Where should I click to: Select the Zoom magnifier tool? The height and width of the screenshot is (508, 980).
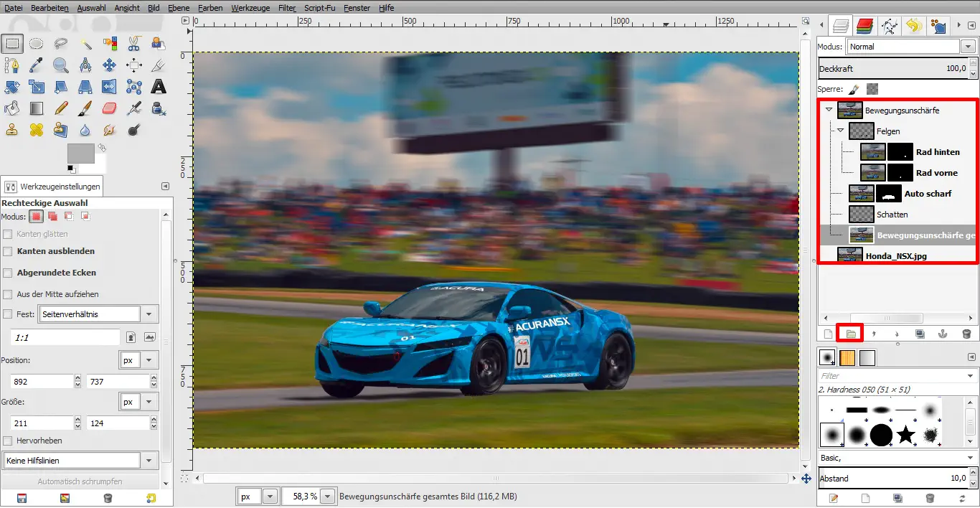coord(61,65)
